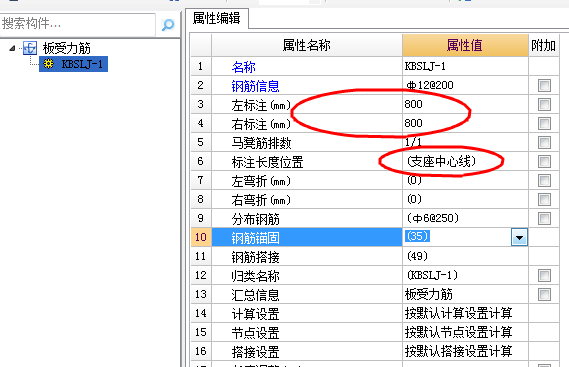Click the 钢筋信息 value cell 12@200
Screen dimensions: 569x367
click(465, 85)
